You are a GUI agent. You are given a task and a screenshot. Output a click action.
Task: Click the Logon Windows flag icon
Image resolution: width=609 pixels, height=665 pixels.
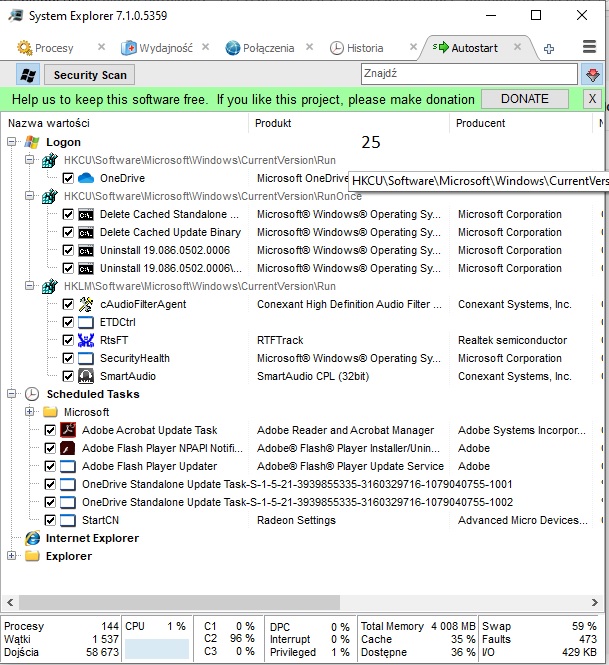point(32,142)
